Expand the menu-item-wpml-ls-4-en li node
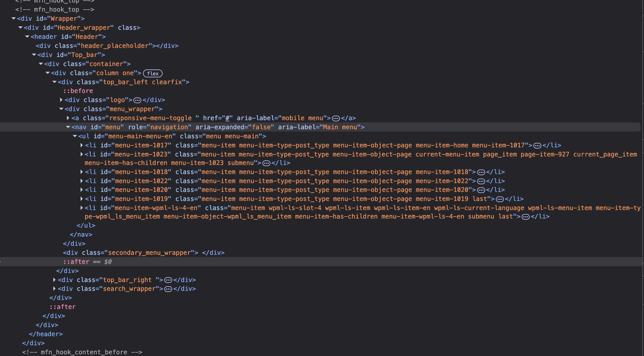The height and width of the screenshot is (356, 644). coord(82,208)
